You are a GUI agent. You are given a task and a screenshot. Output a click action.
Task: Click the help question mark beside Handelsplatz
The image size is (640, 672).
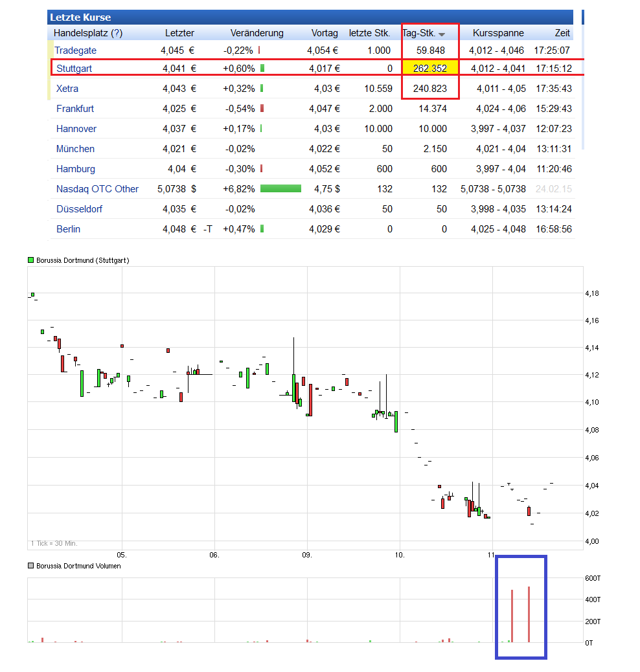(117, 33)
